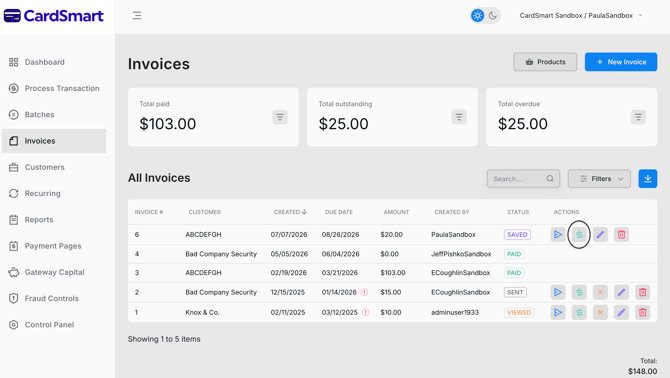Switch to light mode sun icon
Screen dimensions: 670x378
click(477, 16)
